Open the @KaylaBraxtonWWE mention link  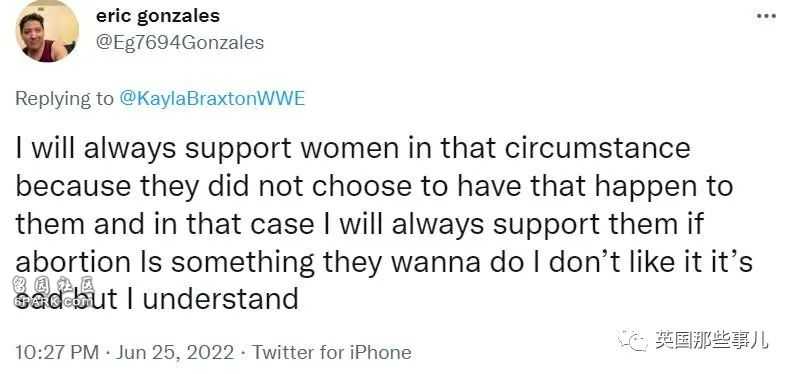click(x=212, y=99)
